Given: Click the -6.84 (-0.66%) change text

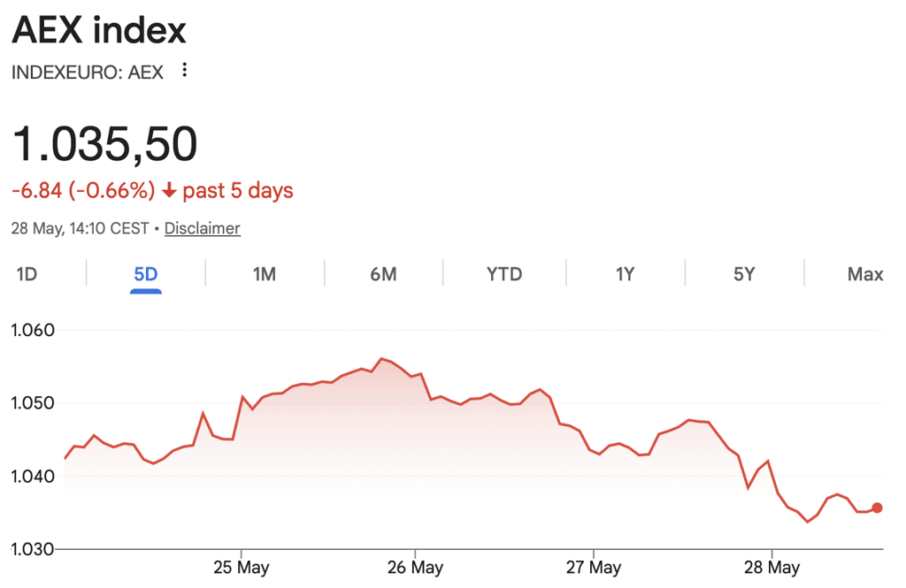Looking at the screenshot, I should point(83,190).
